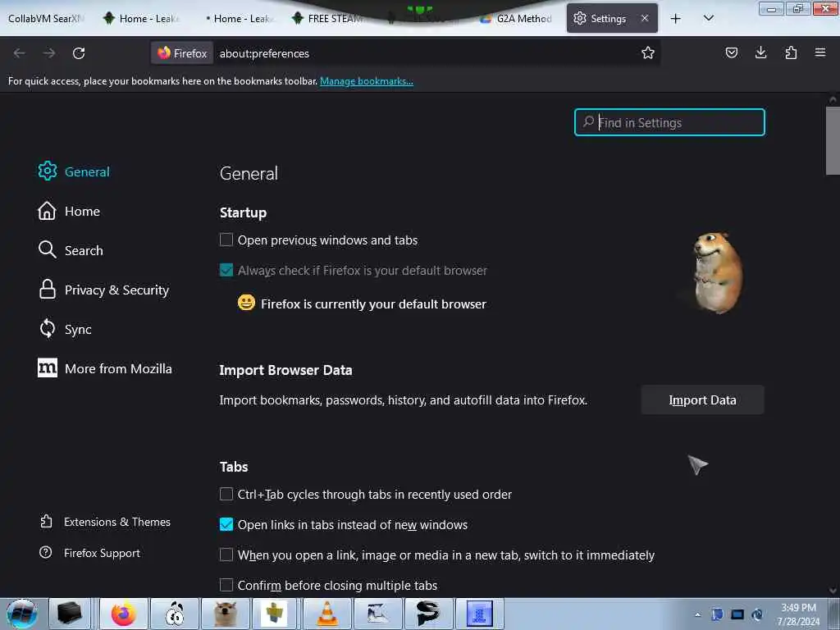This screenshot has height=630, width=840.
Task: Open the Downloads panel
Action: 760,52
